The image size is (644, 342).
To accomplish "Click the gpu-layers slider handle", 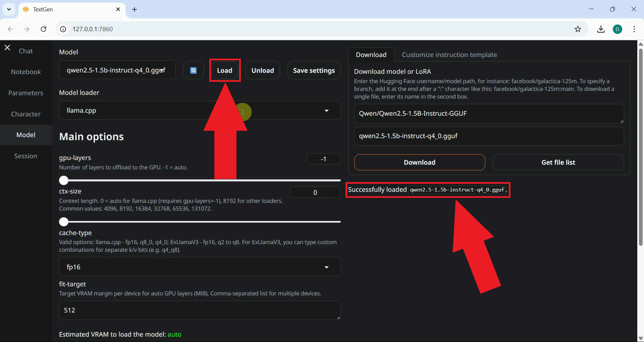I will tap(64, 180).
